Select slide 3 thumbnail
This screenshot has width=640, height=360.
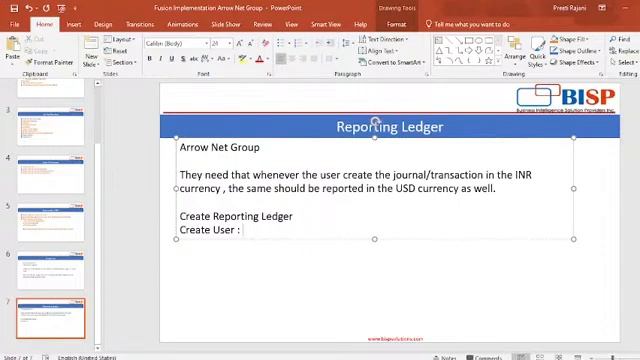pos(51,127)
